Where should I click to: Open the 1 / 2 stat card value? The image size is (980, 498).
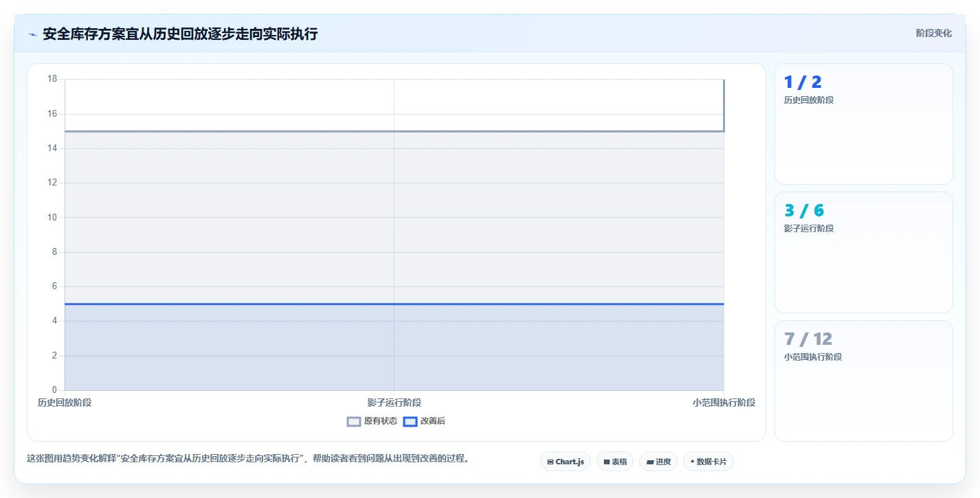click(803, 82)
